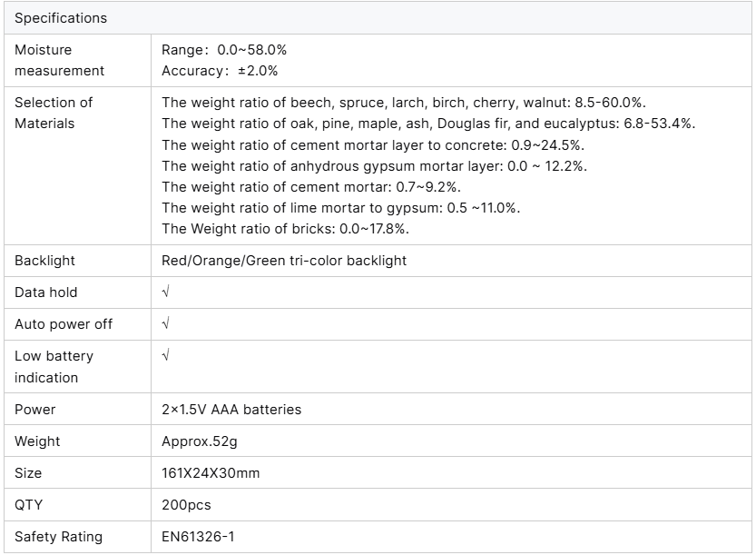Click the Selection of Materials label
This screenshot has width=756, height=555.
[x=54, y=113]
